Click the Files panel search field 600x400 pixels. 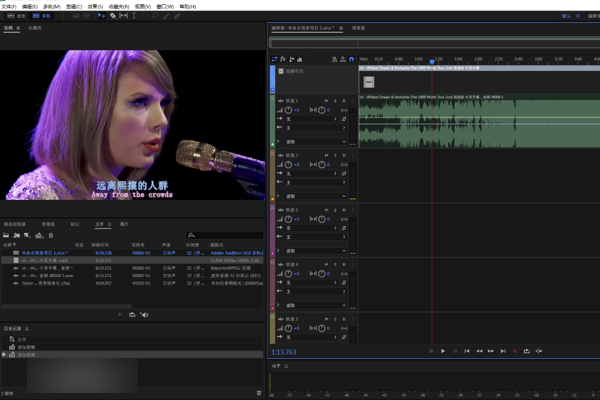point(225,235)
